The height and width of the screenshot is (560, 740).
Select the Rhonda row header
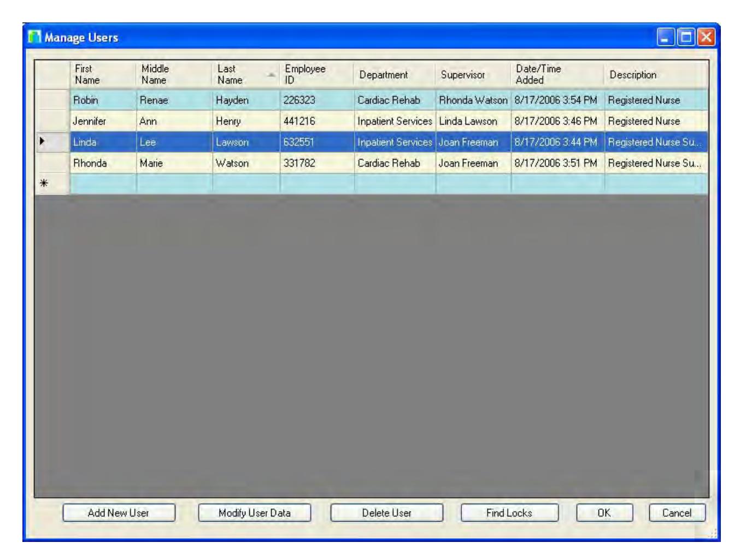point(52,163)
